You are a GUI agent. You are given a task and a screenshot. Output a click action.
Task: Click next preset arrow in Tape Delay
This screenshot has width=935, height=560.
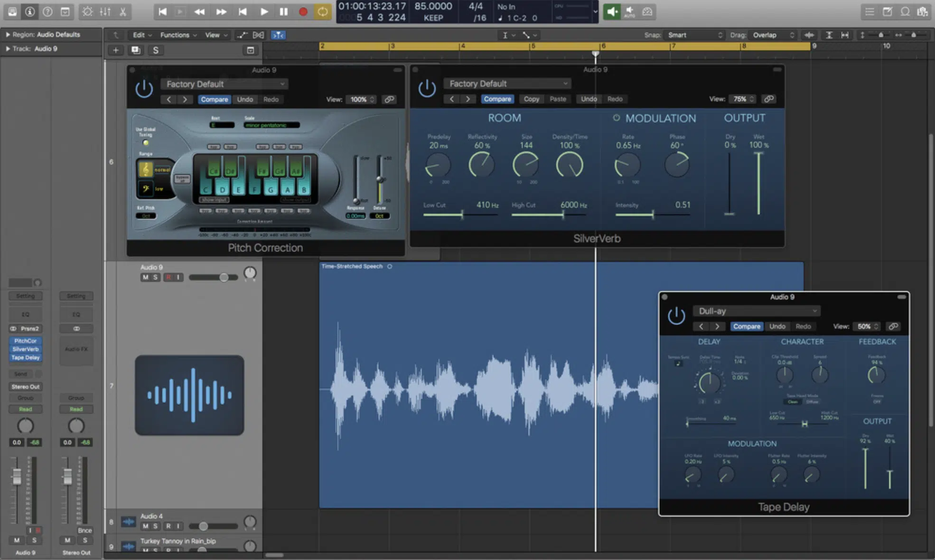pos(717,326)
